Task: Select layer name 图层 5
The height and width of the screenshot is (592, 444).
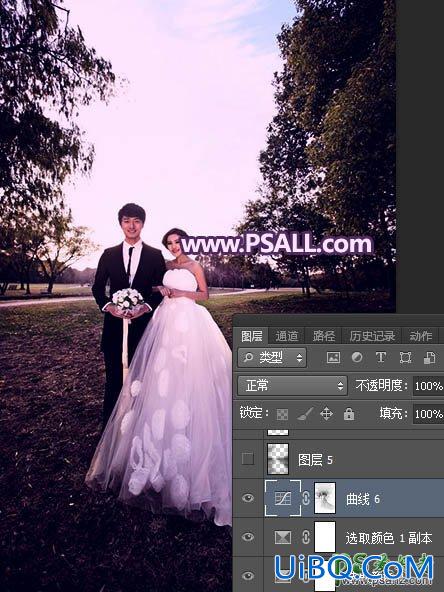Action: click(315, 460)
